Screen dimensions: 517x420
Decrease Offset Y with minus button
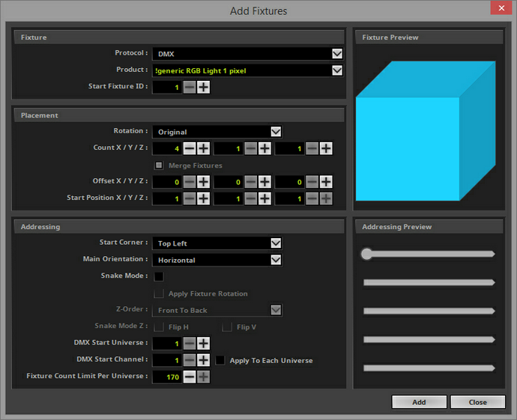coord(251,182)
